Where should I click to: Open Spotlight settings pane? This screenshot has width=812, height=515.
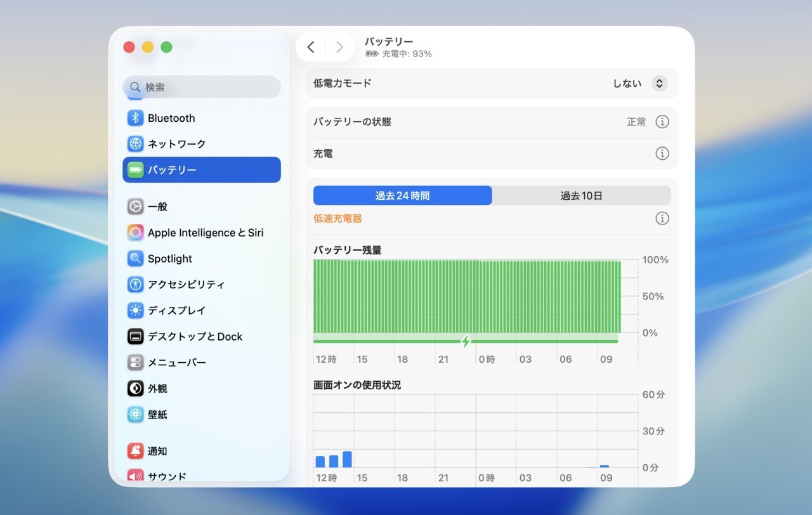(202, 259)
